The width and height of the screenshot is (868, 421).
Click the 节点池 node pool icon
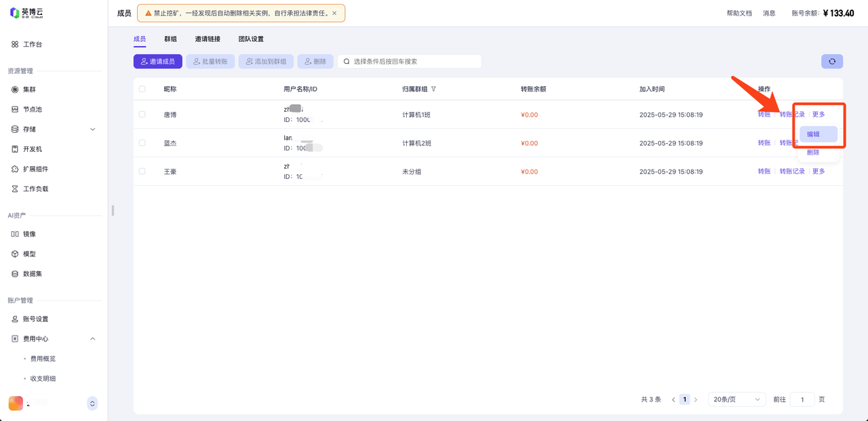coord(15,109)
